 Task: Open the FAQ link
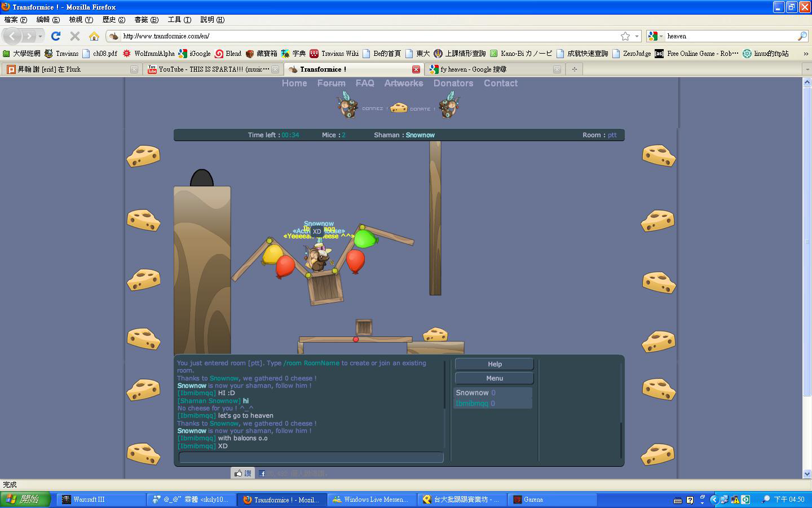pyautogui.click(x=365, y=83)
